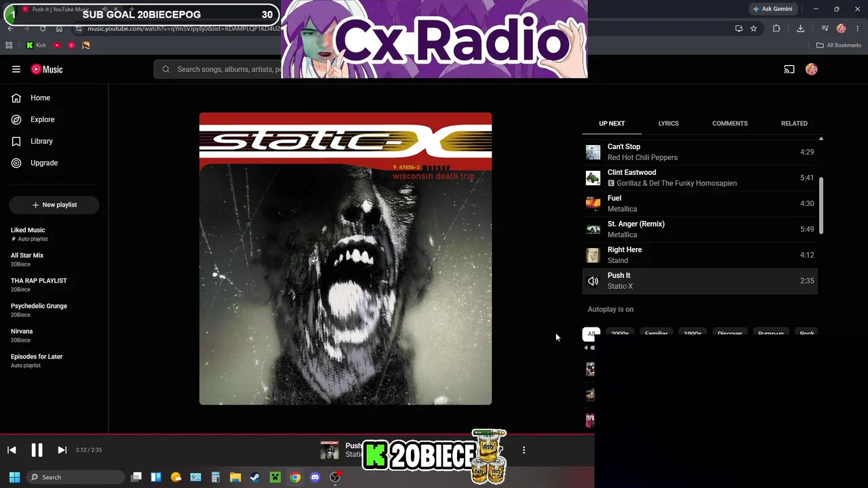Open the Episodes for Later playlist
The image size is (868, 488).
[54, 361]
